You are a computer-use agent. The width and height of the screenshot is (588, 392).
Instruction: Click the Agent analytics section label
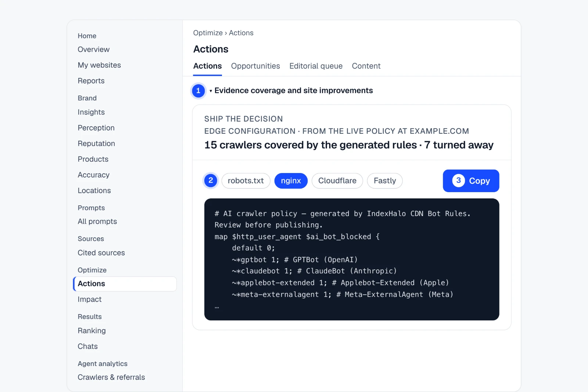point(103,364)
